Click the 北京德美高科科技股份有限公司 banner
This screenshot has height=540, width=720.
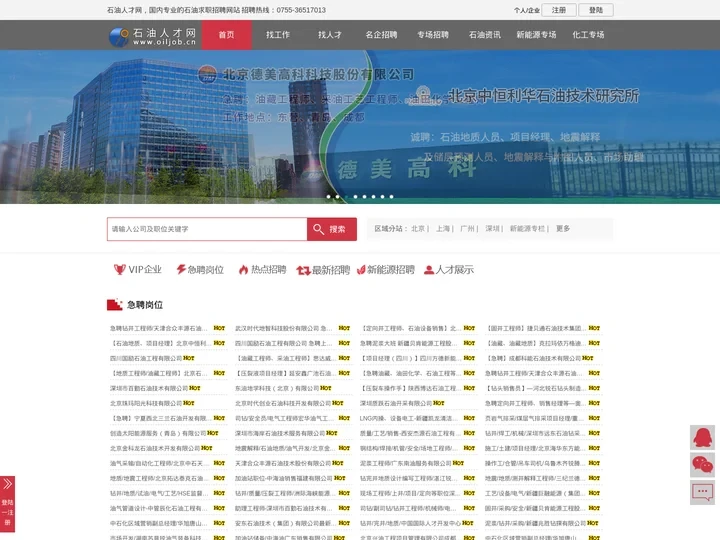360,127
